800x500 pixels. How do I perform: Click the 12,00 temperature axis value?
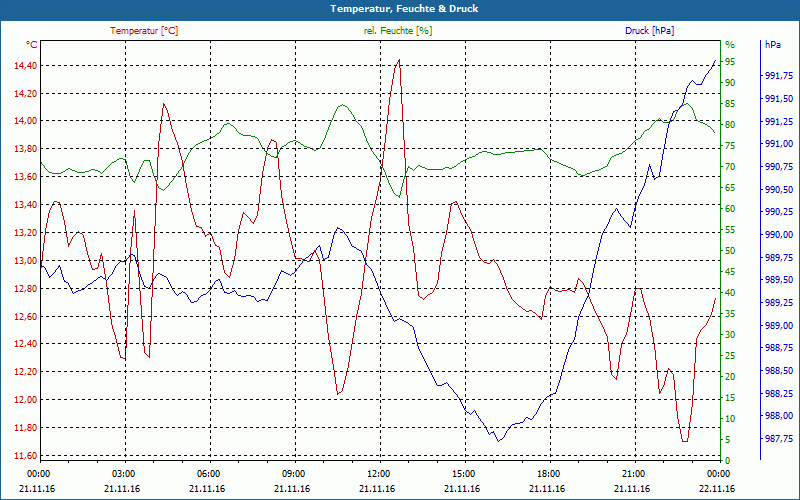25,399
